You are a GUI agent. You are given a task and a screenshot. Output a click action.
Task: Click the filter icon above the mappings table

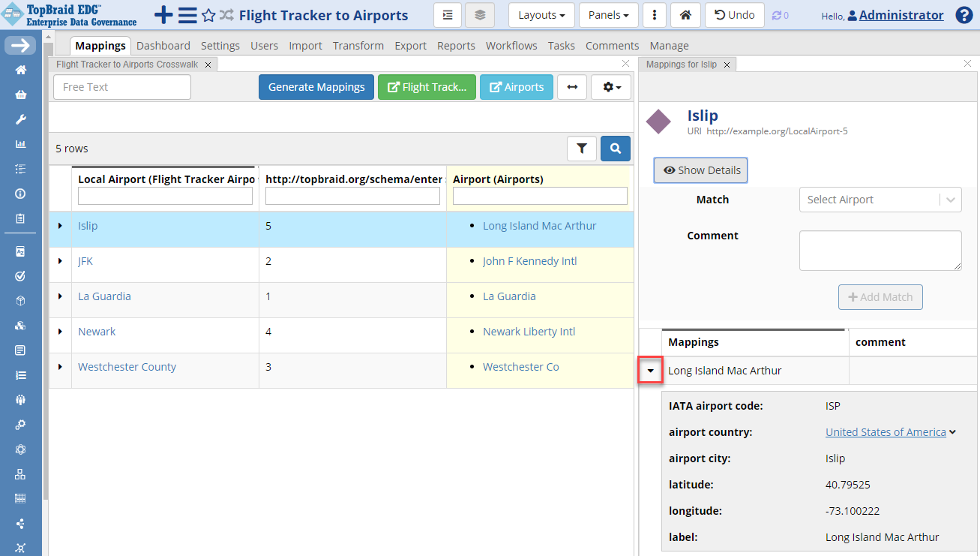pyautogui.click(x=582, y=149)
